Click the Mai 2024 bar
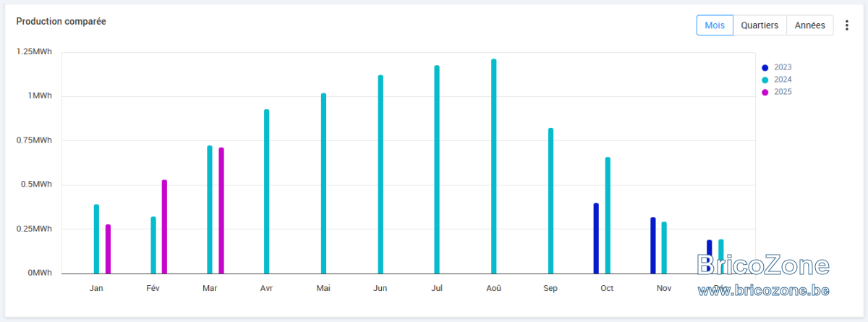The image size is (868, 322). pos(323,183)
